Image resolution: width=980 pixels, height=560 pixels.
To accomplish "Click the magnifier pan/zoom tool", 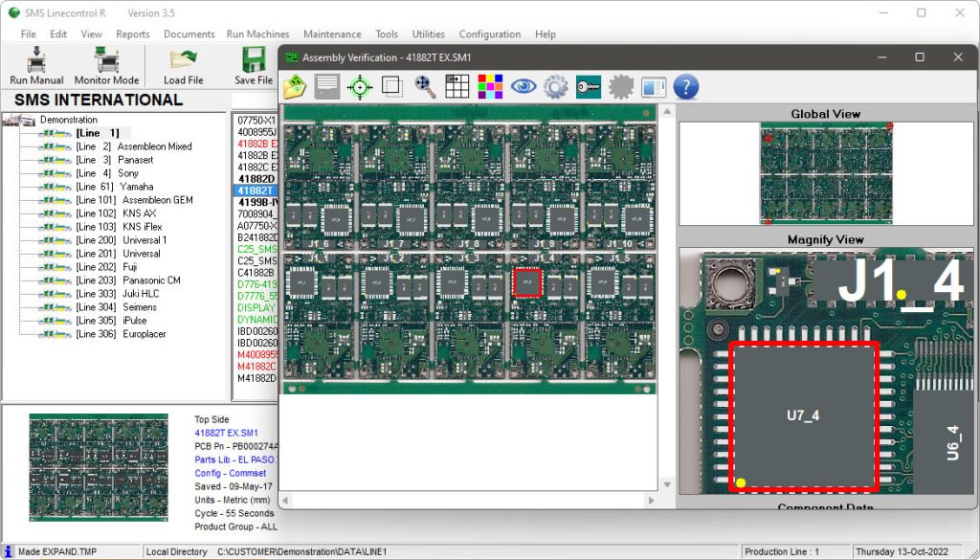I will [425, 87].
